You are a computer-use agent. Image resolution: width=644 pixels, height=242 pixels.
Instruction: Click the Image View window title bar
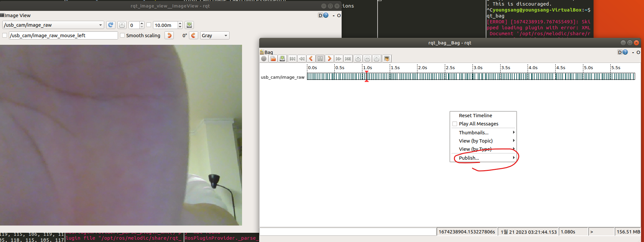click(x=170, y=6)
